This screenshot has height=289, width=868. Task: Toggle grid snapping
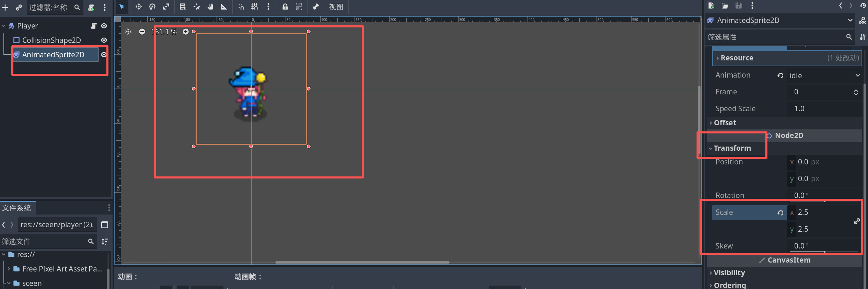(255, 7)
